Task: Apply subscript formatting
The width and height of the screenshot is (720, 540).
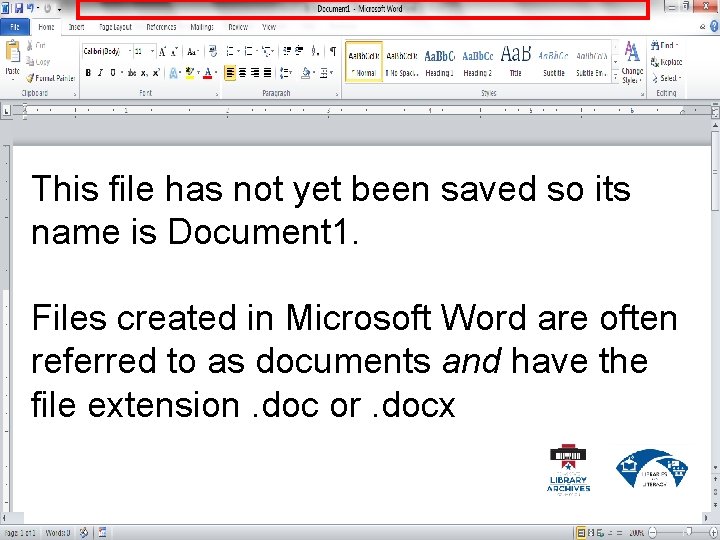Action: coord(144,73)
